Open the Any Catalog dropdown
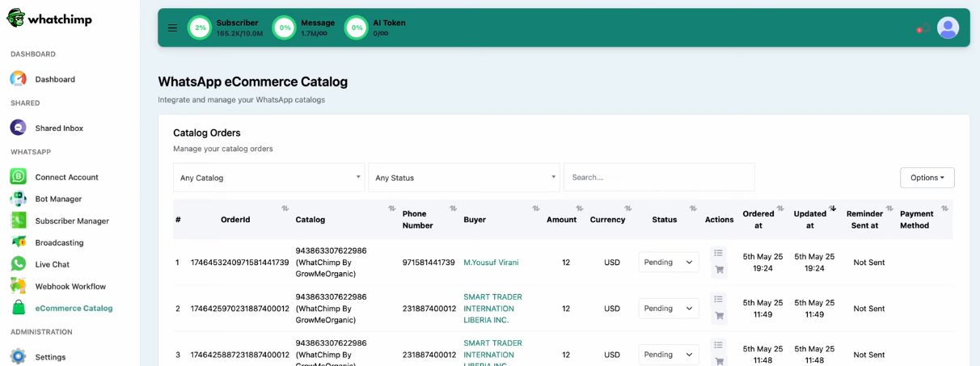The image size is (980, 366). coord(269,178)
